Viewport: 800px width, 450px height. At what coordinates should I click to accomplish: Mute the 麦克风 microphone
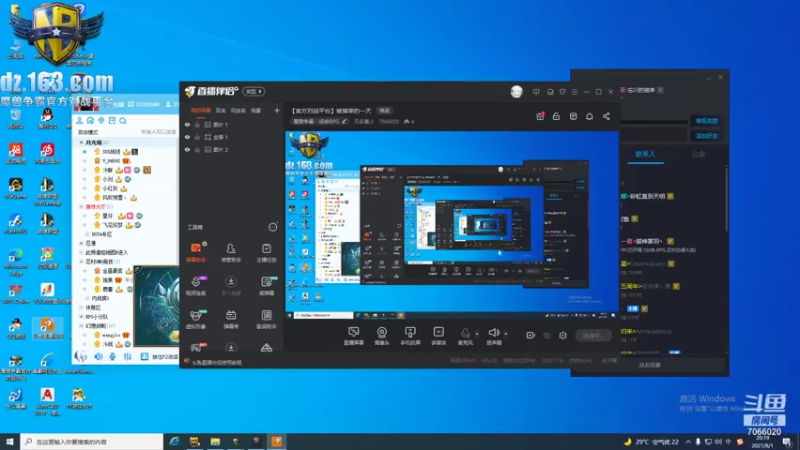[x=465, y=336]
